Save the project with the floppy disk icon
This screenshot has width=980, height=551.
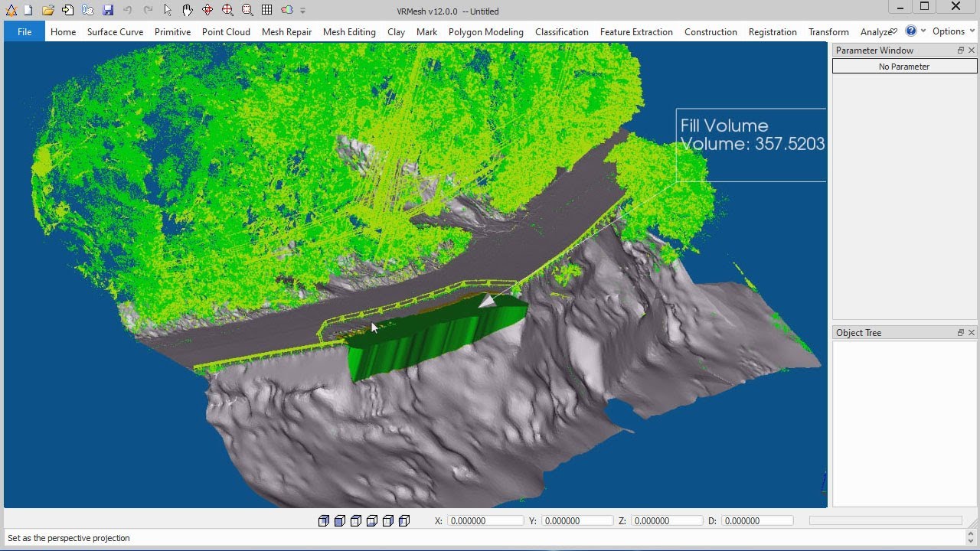[x=108, y=10]
